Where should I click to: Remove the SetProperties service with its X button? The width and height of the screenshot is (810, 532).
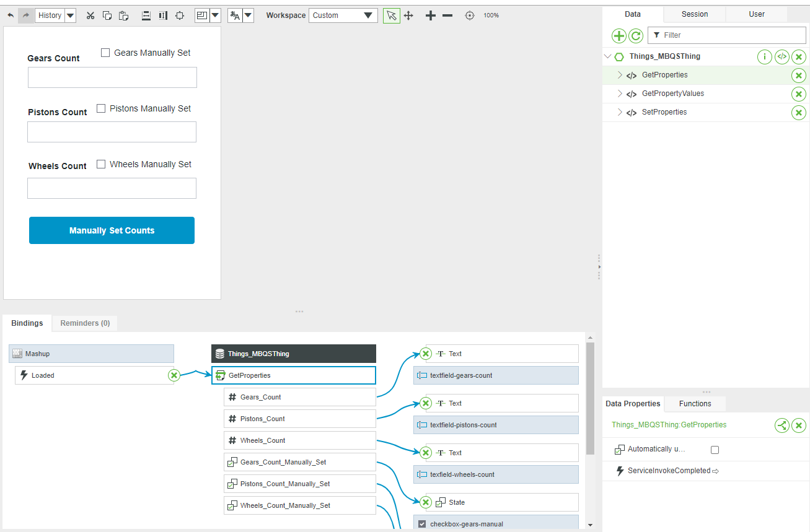coord(798,112)
